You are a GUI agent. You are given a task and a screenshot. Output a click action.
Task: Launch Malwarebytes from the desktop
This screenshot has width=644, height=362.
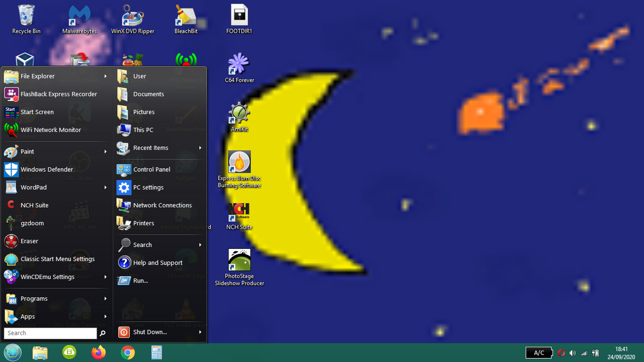pos(79,20)
